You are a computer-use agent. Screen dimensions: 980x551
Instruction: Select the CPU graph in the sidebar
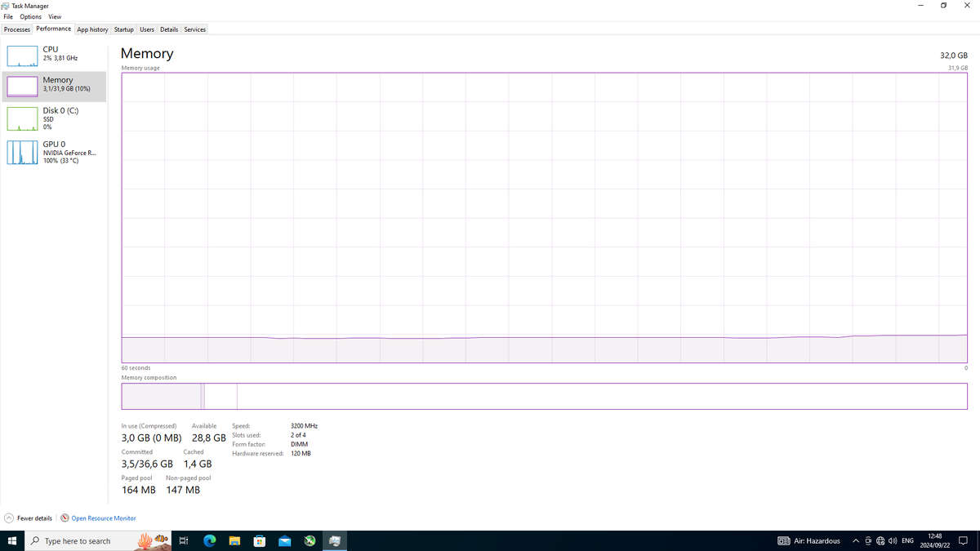pyautogui.click(x=53, y=53)
